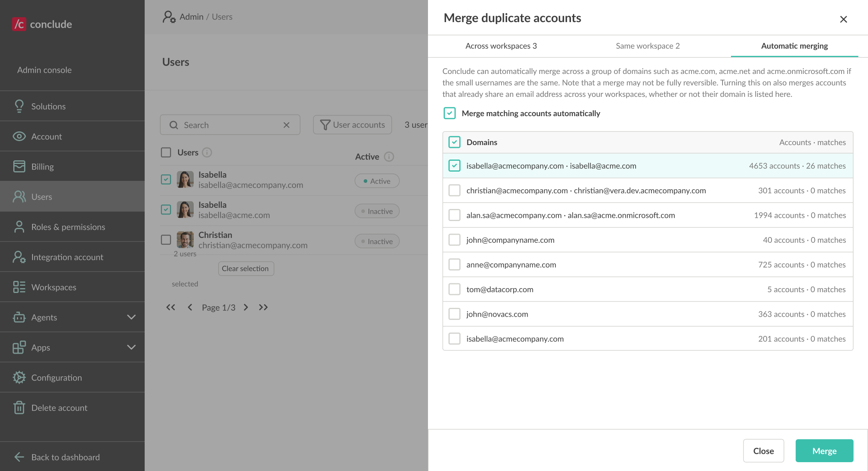Click the Roles & permissions person icon
Screen dimensions: 868x471
[19, 227]
